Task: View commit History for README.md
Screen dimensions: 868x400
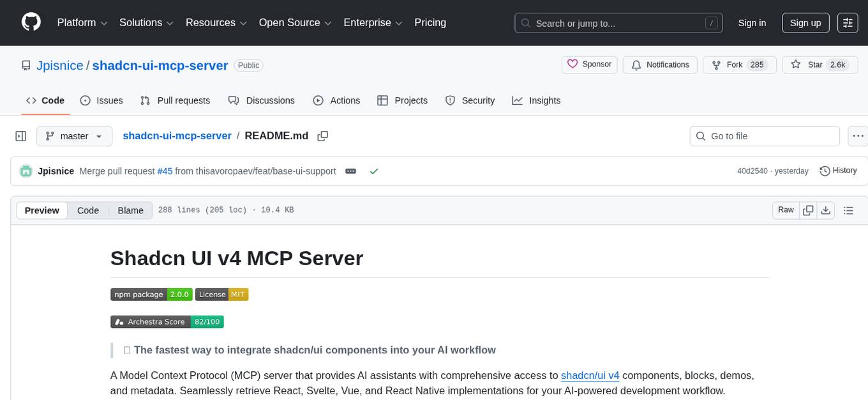Action: (x=838, y=171)
